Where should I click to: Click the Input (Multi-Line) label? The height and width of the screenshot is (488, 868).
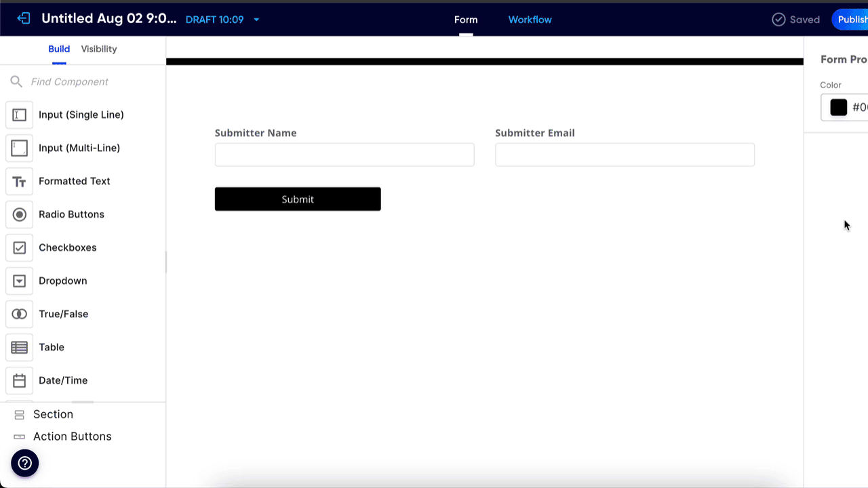79,148
